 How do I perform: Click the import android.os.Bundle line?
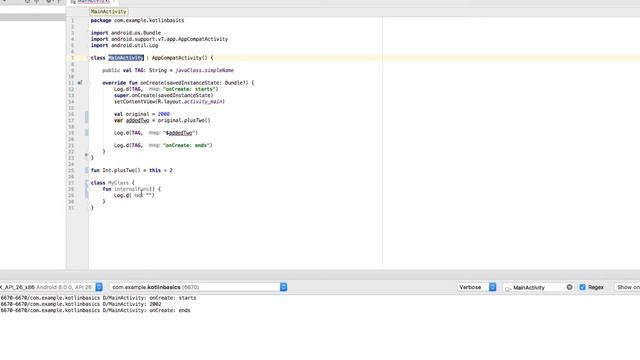coord(126,33)
